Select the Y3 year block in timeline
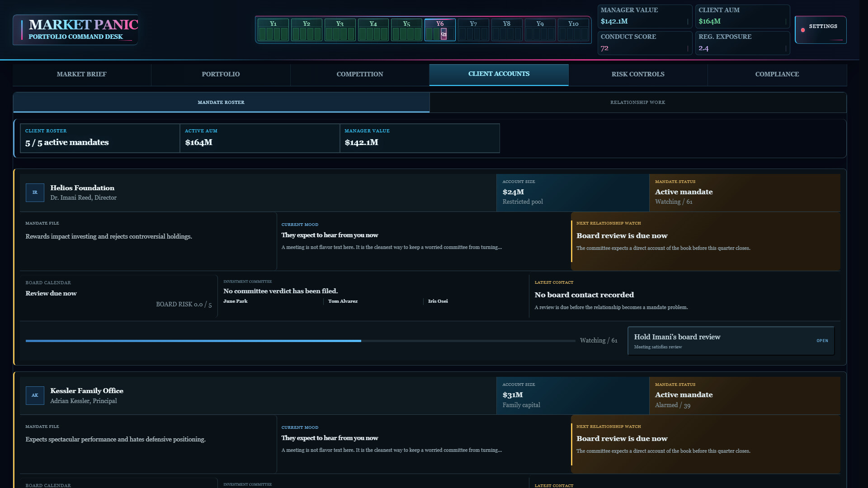The height and width of the screenshot is (488, 868). pos(340,30)
